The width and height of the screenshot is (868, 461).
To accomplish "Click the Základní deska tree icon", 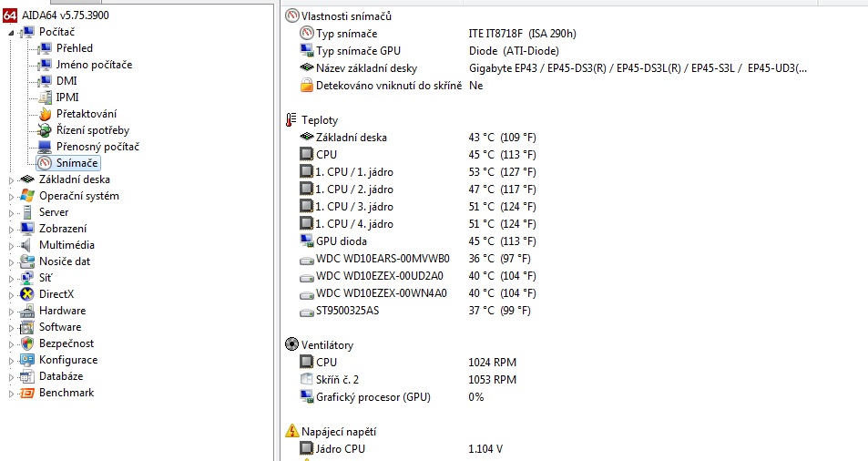I will (26, 179).
